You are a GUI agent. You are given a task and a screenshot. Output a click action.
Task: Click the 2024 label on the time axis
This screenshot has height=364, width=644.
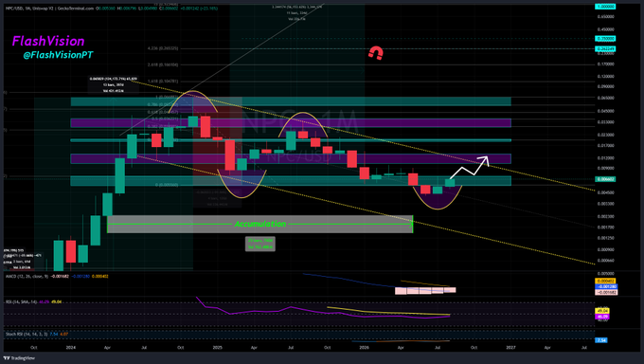pyautogui.click(x=71, y=348)
